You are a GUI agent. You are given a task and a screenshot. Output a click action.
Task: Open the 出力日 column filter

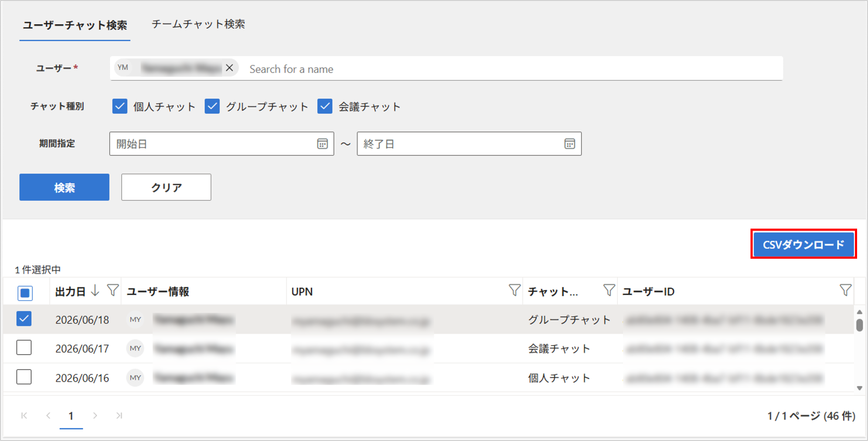pos(113,290)
